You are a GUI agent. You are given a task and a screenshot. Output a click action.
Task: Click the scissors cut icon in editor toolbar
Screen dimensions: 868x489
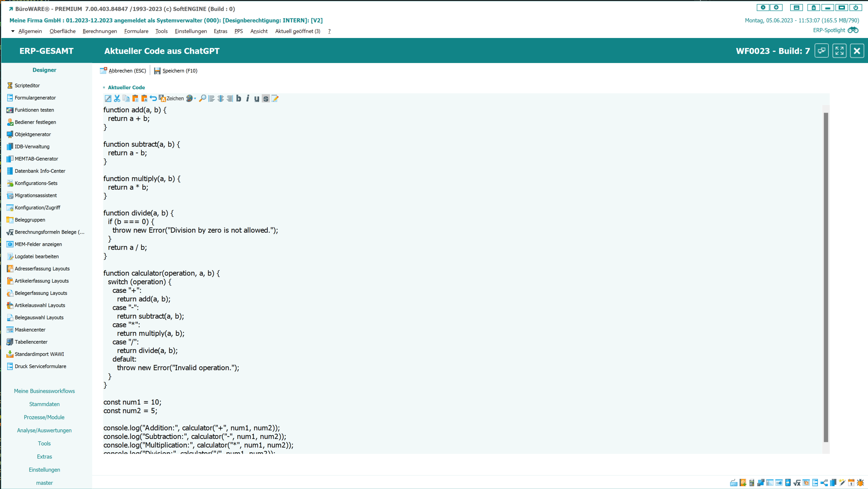click(117, 98)
